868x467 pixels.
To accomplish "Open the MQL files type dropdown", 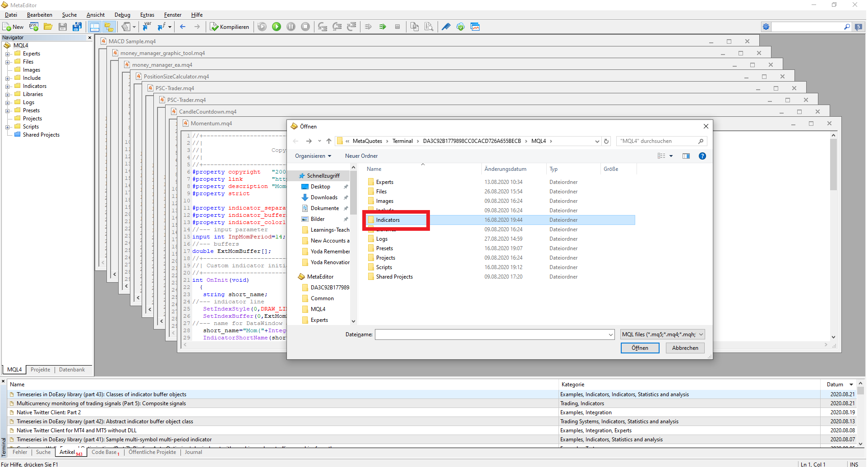I will (662, 334).
